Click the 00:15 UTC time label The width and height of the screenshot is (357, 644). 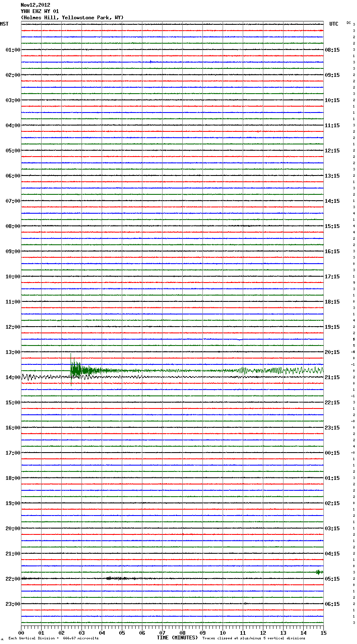pos(332,453)
